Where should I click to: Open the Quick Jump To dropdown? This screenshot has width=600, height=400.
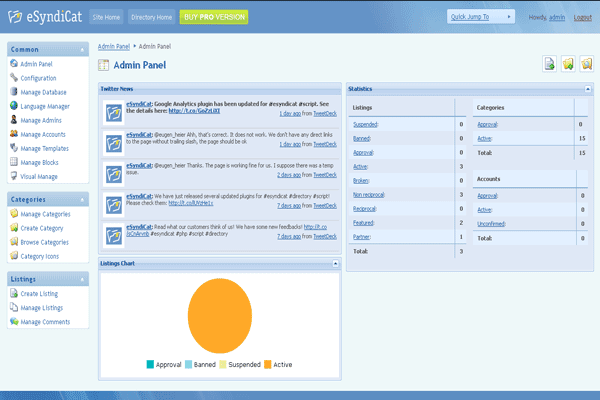(481, 17)
